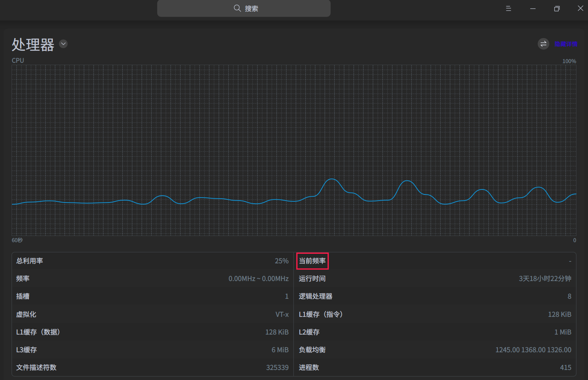The width and height of the screenshot is (588, 380).
Task: Select the 文件描述符数 label
Action: pos(36,368)
